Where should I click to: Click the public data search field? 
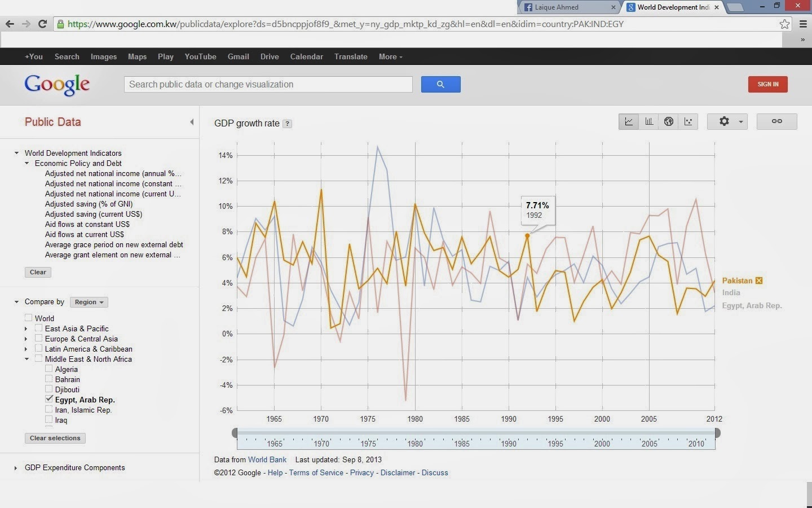268,84
